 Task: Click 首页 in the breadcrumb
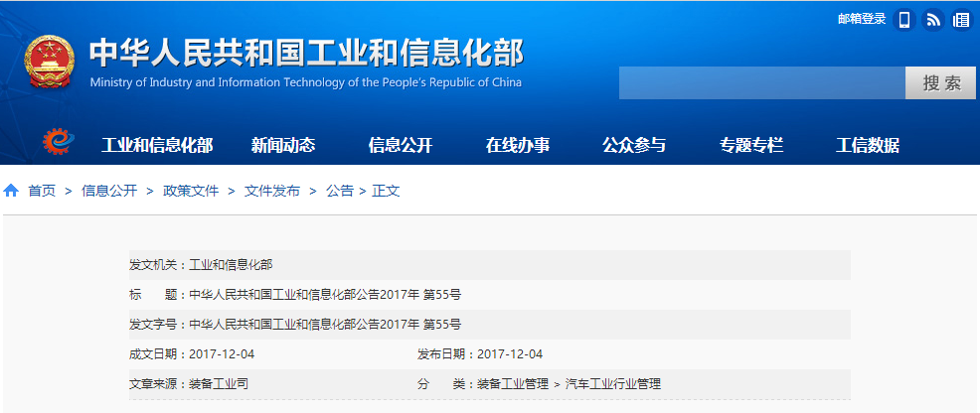click(42, 191)
